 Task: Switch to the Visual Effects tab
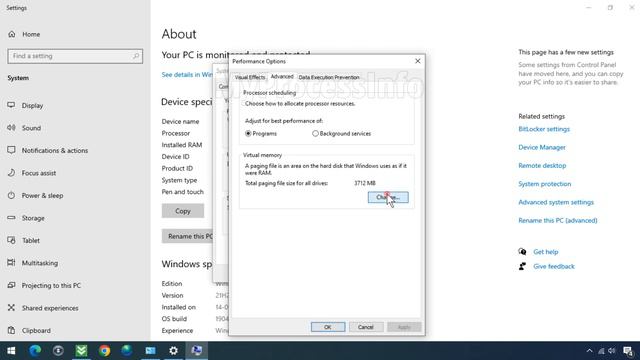pos(250,77)
